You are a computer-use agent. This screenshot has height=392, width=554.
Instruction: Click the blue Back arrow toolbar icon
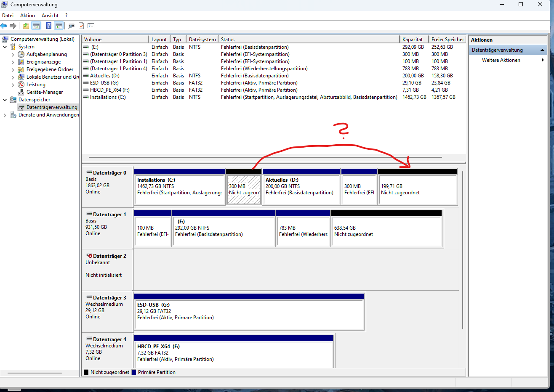4,26
